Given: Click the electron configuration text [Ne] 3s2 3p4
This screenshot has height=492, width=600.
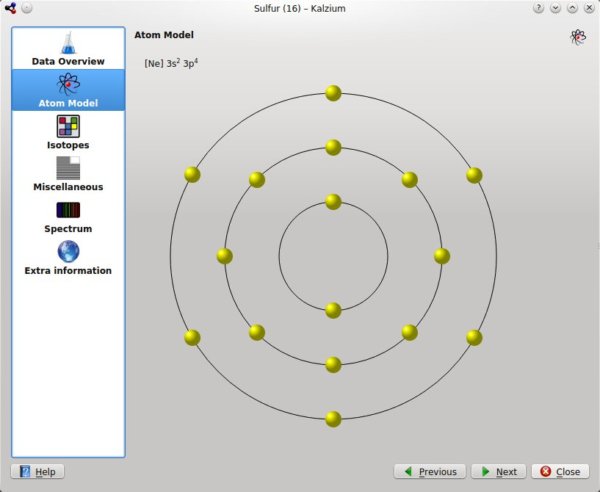Looking at the screenshot, I should pyautogui.click(x=171, y=63).
